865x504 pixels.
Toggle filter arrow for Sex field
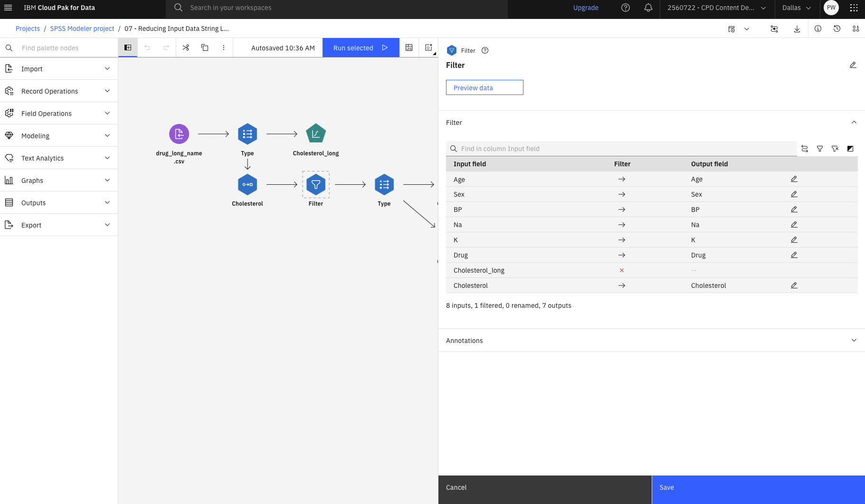621,194
